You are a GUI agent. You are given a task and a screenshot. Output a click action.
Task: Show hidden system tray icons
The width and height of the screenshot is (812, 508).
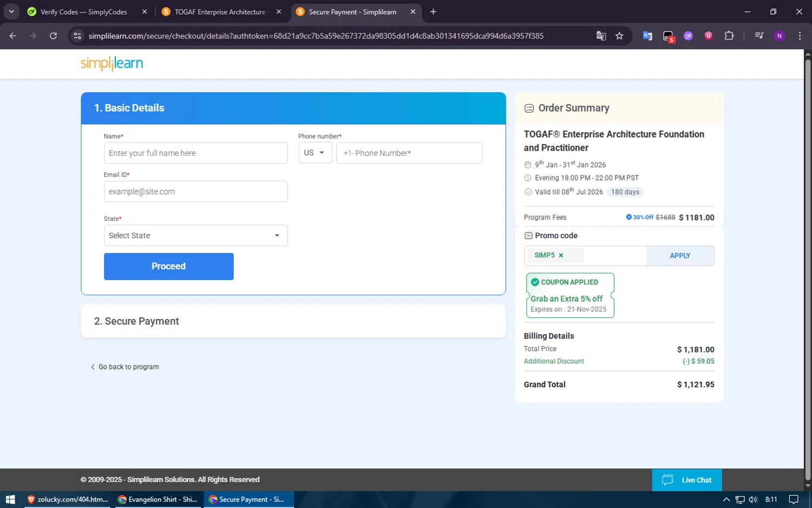726,499
